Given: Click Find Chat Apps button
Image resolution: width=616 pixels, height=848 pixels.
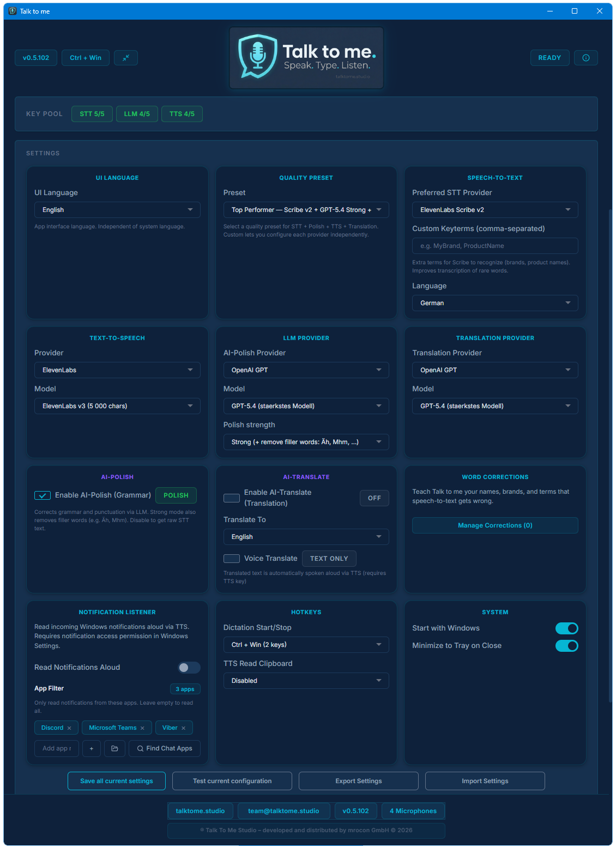Looking at the screenshot, I should (165, 749).
